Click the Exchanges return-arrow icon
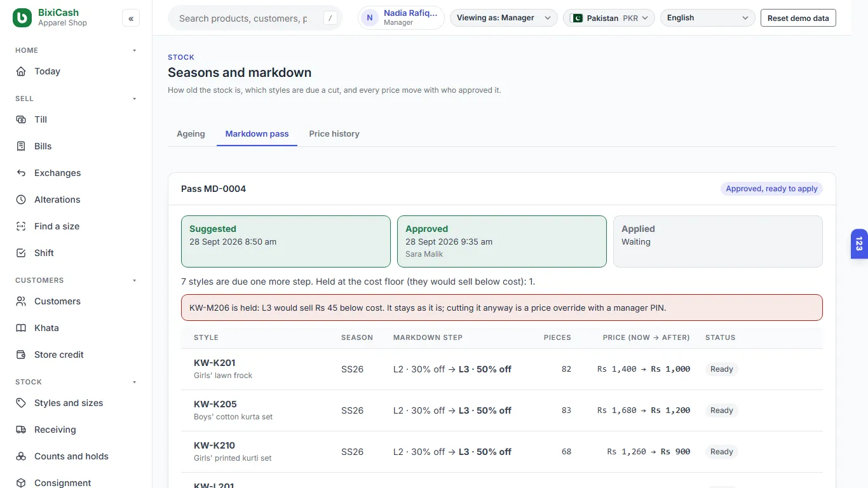Image resolution: width=868 pixels, height=488 pixels. (x=22, y=173)
